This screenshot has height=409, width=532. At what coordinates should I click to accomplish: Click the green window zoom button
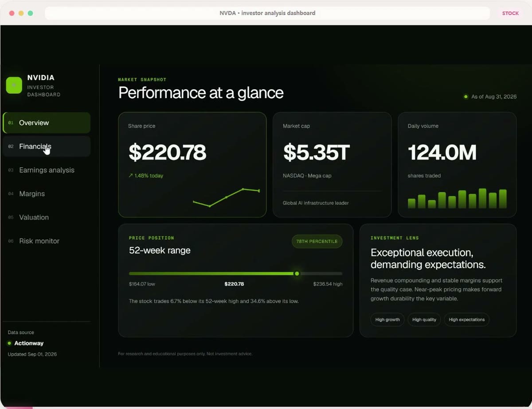[30, 13]
